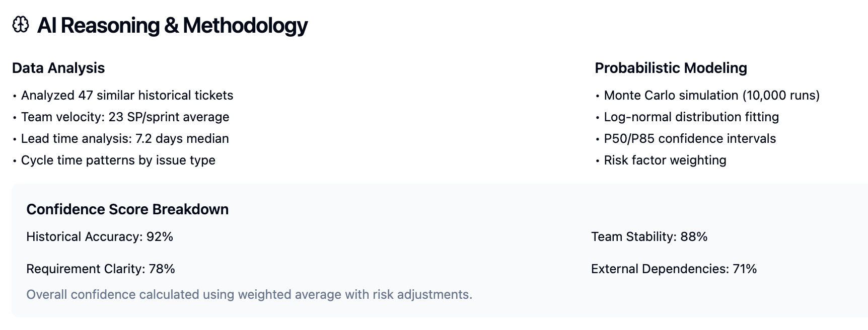
Task: Click the word Methodology in the heading
Action: [245, 25]
